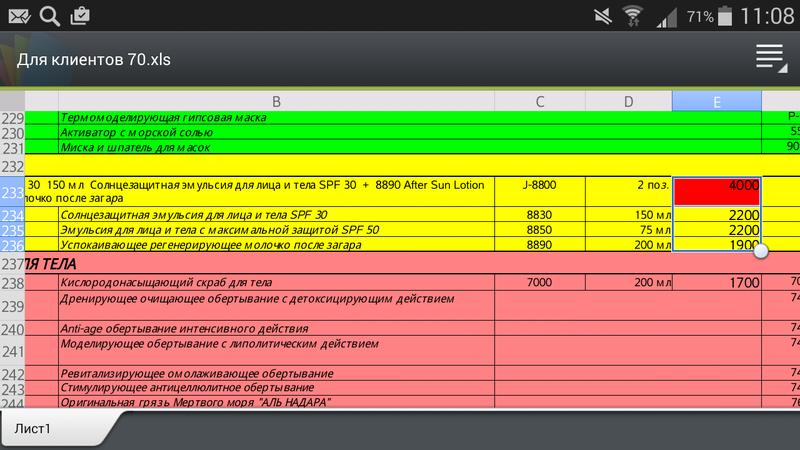The width and height of the screenshot is (800, 450).
Task: Select row header 237
Action: 12,264
